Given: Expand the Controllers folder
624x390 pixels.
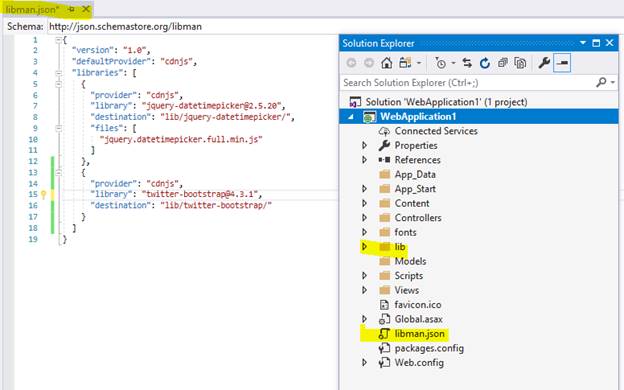Looking at the screenshot, I should tap(364, 218).
